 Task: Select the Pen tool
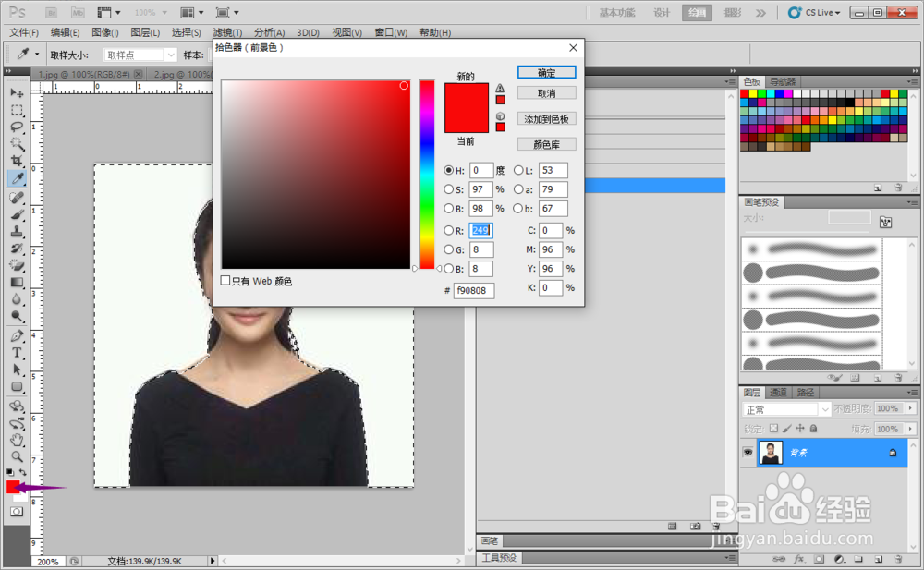pos(17,336)
